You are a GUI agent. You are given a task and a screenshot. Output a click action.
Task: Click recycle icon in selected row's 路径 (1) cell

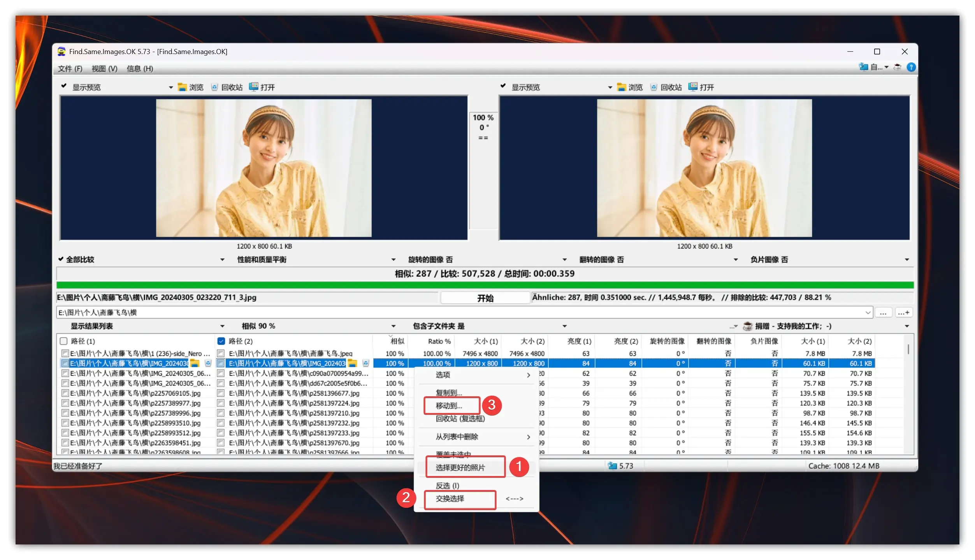[208, 363]
